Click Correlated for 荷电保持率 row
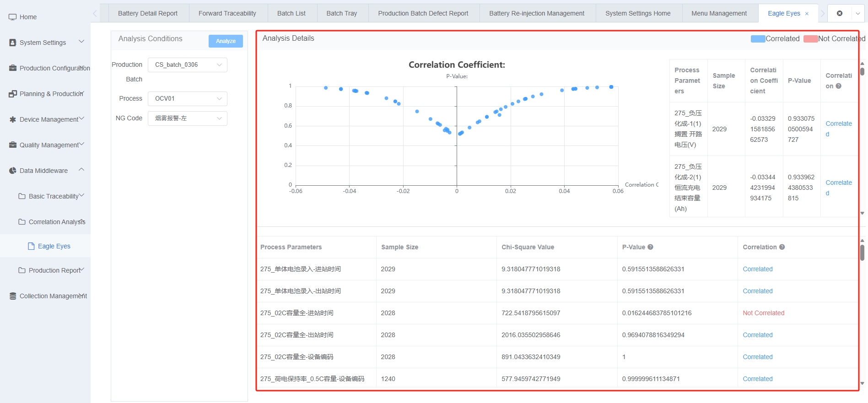Image resolution: width=868 pixels, height=403 pixels. click(x=758, y=379)
